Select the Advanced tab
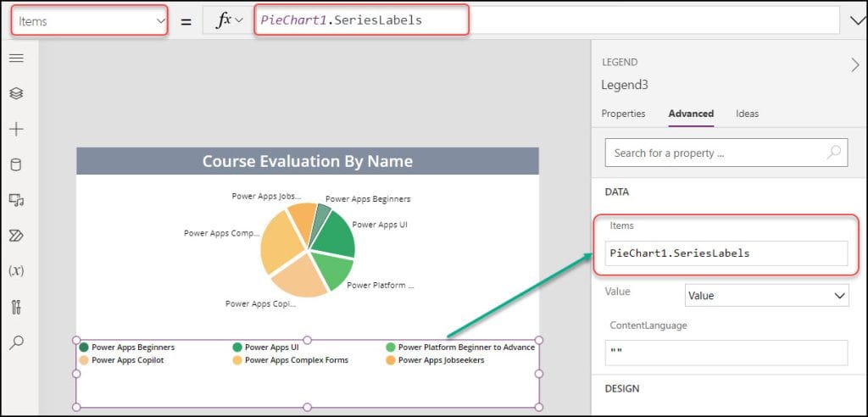 pos(691,114)
